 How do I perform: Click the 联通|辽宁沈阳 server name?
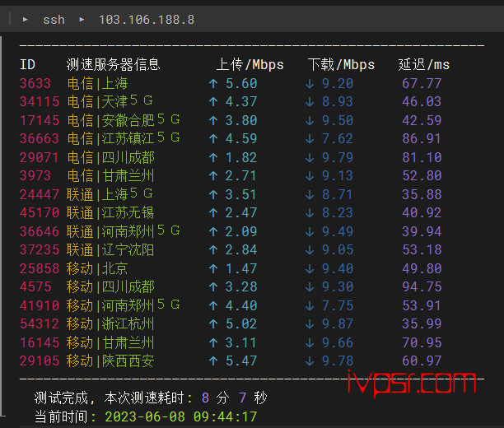pyautogui.click(x=110, y=249)
